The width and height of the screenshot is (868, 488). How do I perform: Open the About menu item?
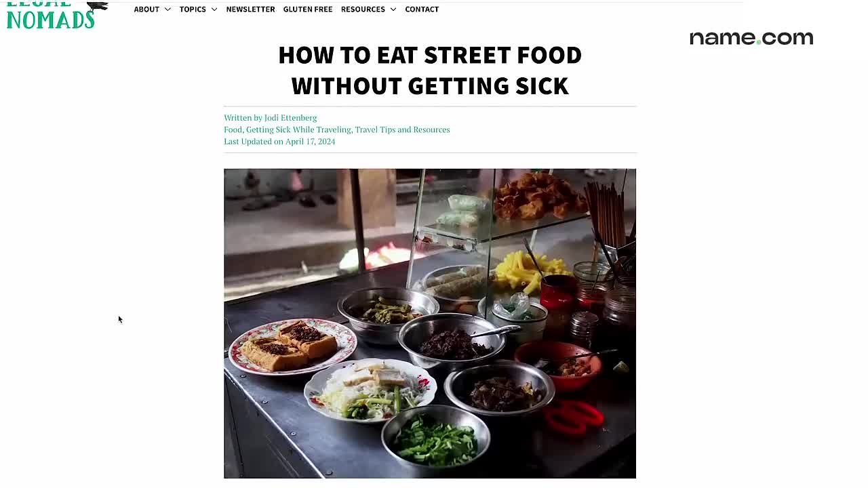tap(146, 9)
